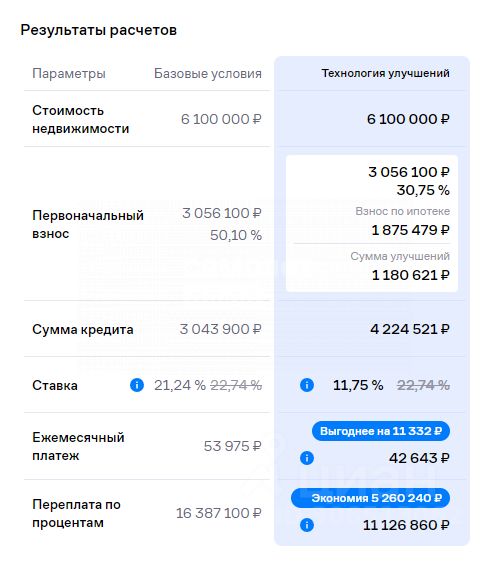Click the 1 180 621 ₽ improvements sum
Viewport: 490px width, 570px height.
(411, 275)
